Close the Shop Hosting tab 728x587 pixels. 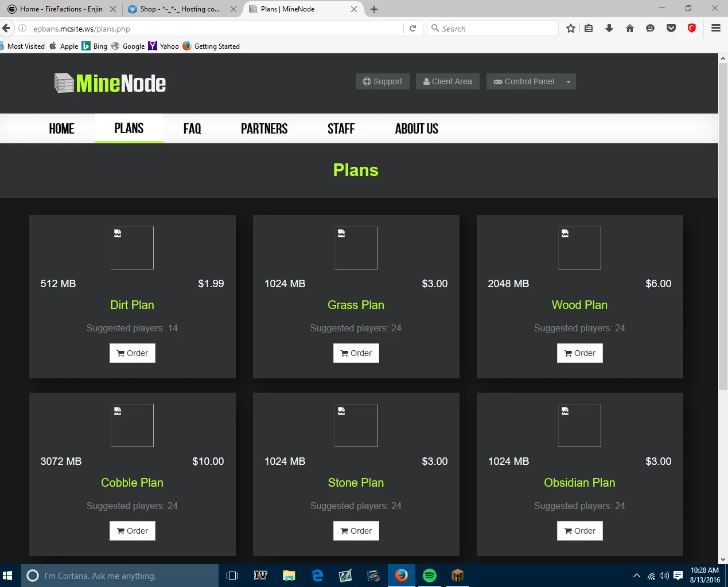233,9
